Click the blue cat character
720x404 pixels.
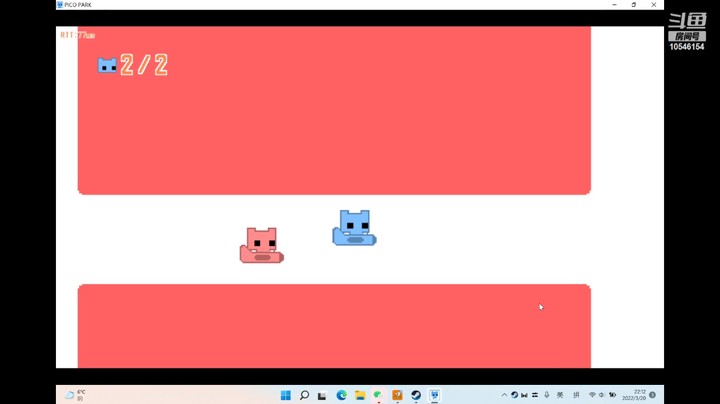(354, 228)
